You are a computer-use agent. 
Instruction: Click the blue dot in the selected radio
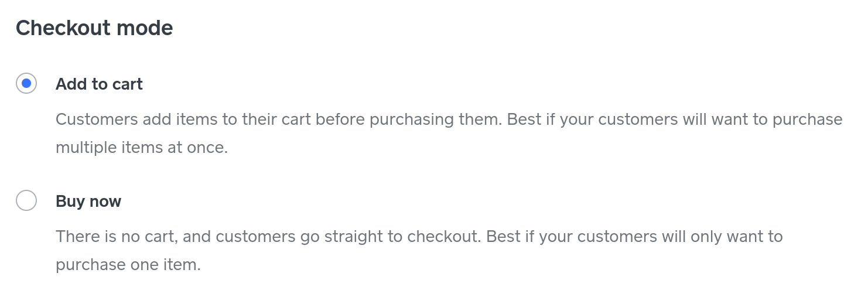pyautogui.click(x=26, y=84)
